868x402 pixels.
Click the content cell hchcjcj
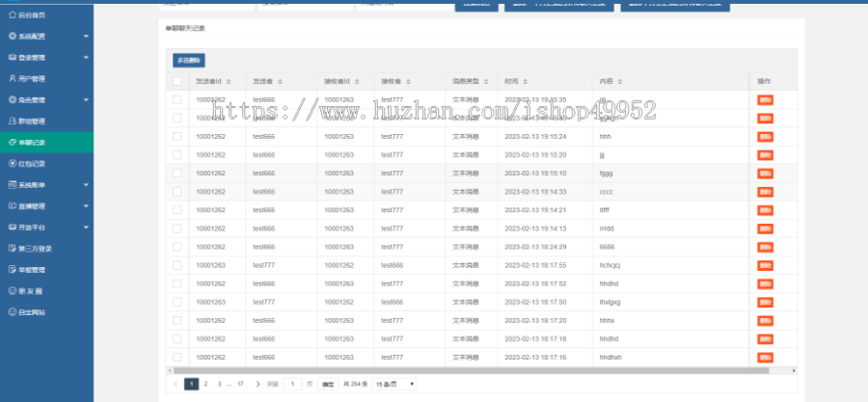click(x=610, y=265)
